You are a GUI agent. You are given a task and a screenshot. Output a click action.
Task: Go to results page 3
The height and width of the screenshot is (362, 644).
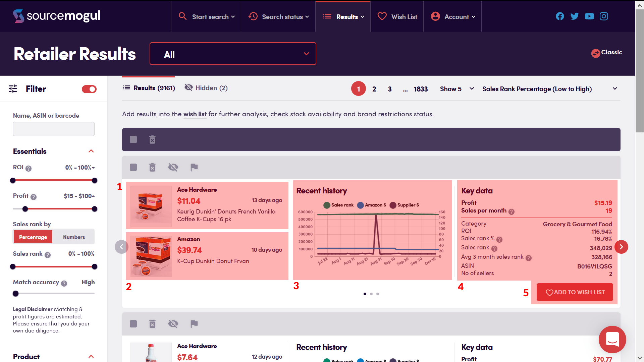(390, 89)
